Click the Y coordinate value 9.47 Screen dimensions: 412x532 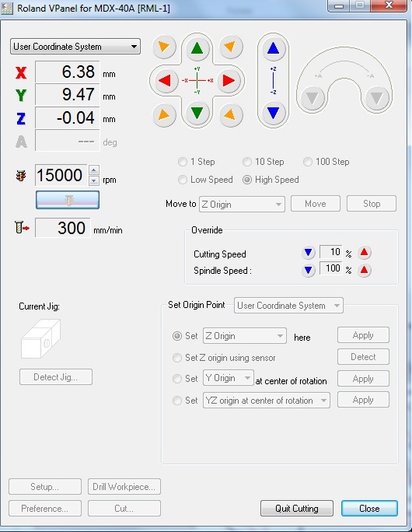(68, 94)
